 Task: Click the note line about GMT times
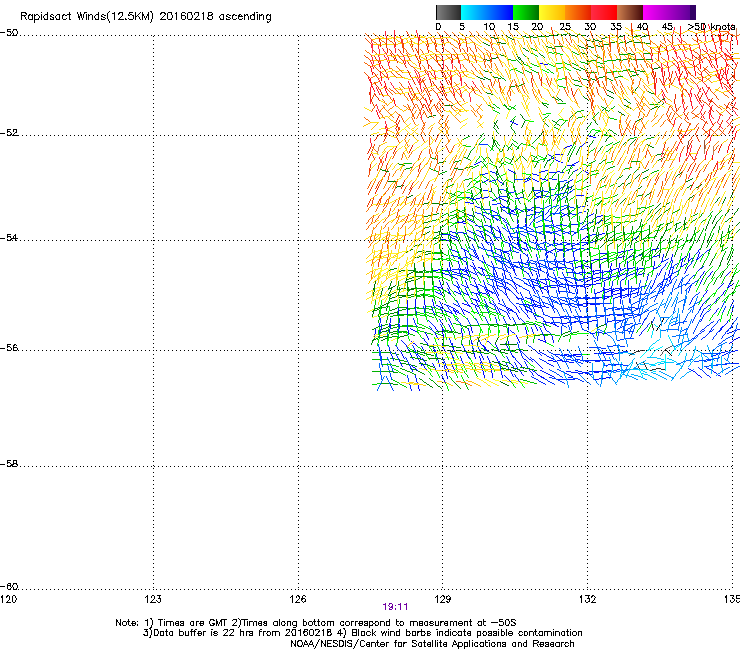click(x=316, y=623)
